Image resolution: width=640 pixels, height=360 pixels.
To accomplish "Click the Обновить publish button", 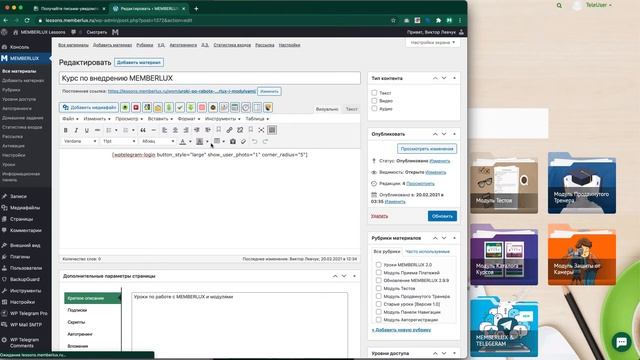I will pyautogui.click(x=442, y=216).
